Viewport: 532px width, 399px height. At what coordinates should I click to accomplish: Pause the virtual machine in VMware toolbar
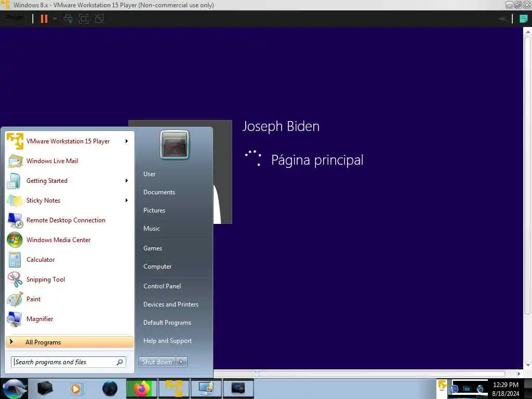(x=44, y=19)
